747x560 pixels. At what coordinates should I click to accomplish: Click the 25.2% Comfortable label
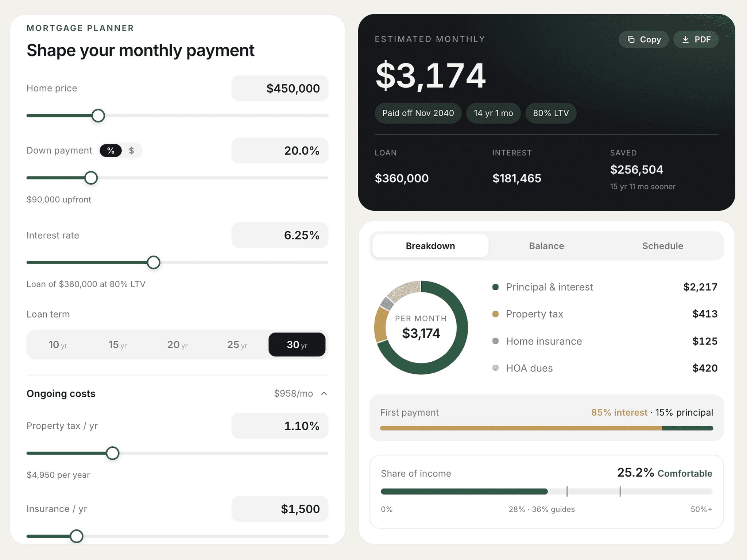pyautogui.click(x=665, y=473)
